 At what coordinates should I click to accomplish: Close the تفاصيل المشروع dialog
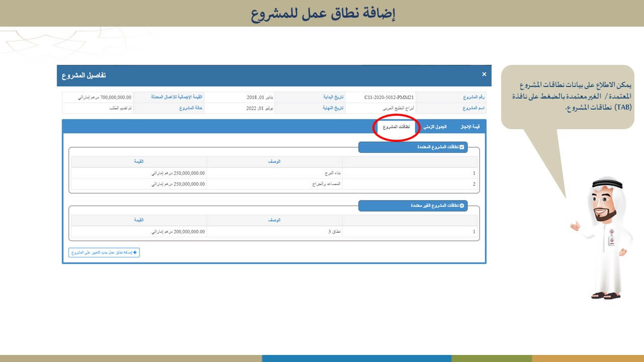484,74
